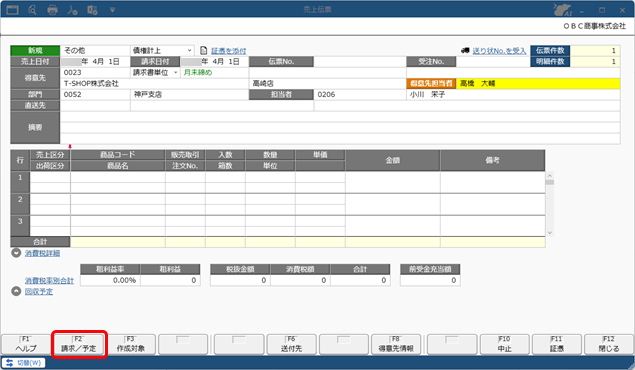
Task: Click the department name 神戸支店
Action: [x=148, y=95]
